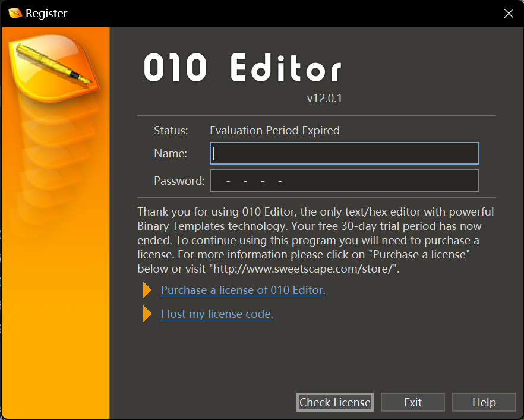Click orange arrow beside lost license code

[x=147, y=314]
